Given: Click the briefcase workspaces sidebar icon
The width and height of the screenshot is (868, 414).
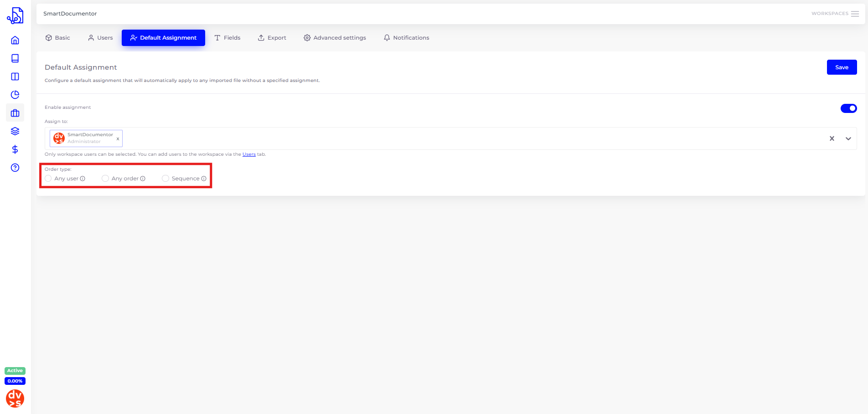Looking at the screenshot, I should click(15, 113).
